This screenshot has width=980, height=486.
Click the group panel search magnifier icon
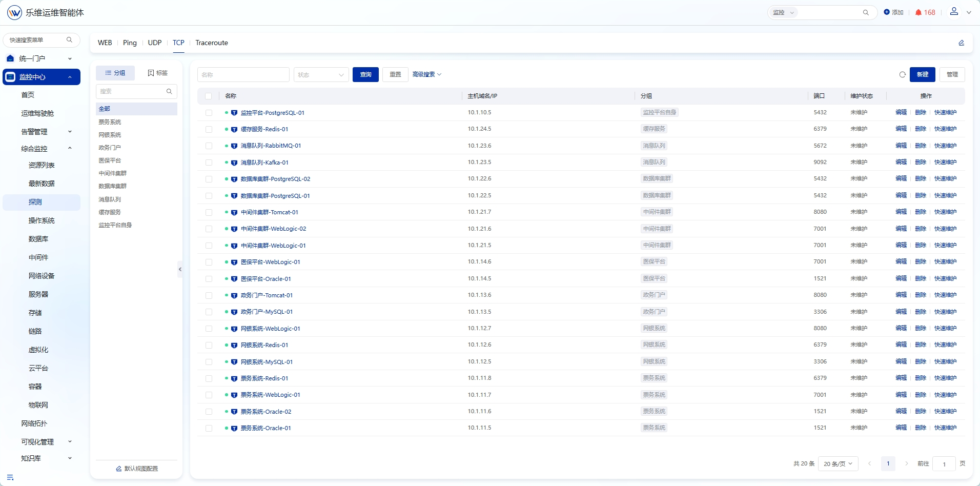pyautogui.click(x=169, y=91)
